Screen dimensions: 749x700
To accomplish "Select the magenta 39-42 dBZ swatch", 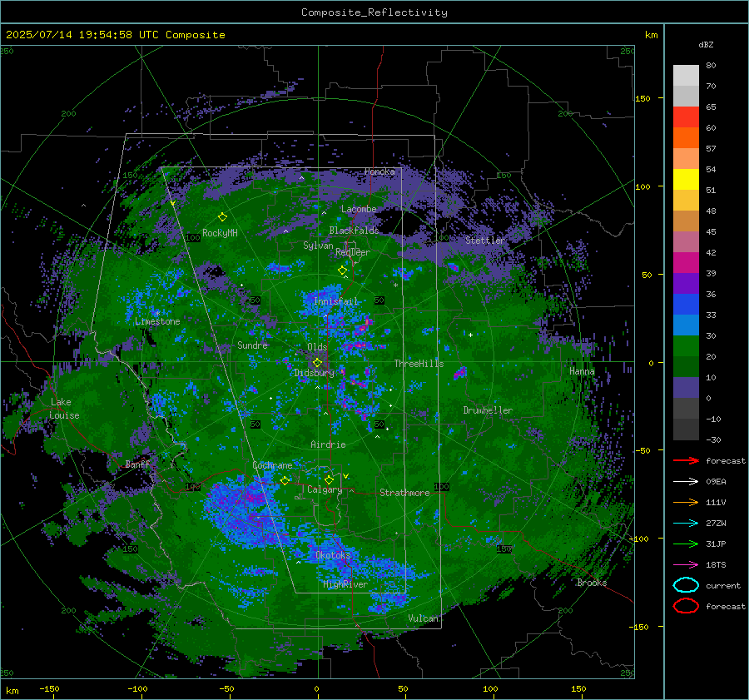I will coord(686,263).
